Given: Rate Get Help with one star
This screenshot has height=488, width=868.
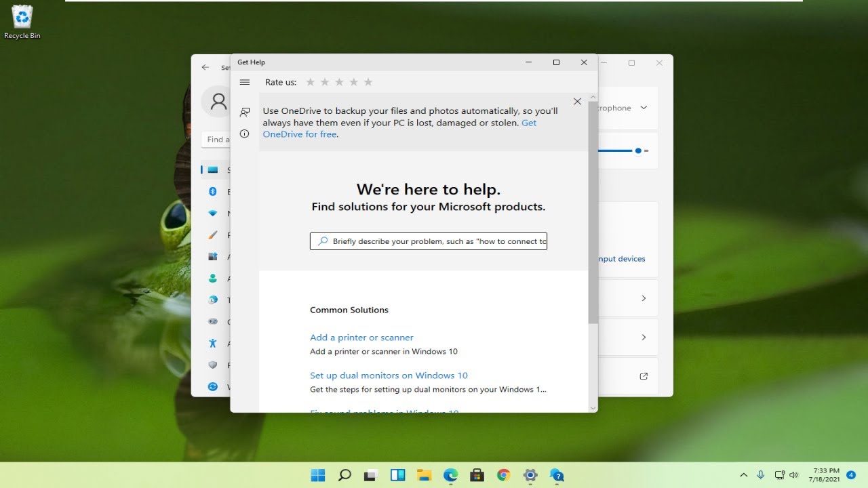Looking at the screenshot, I should tap(311, 82).
